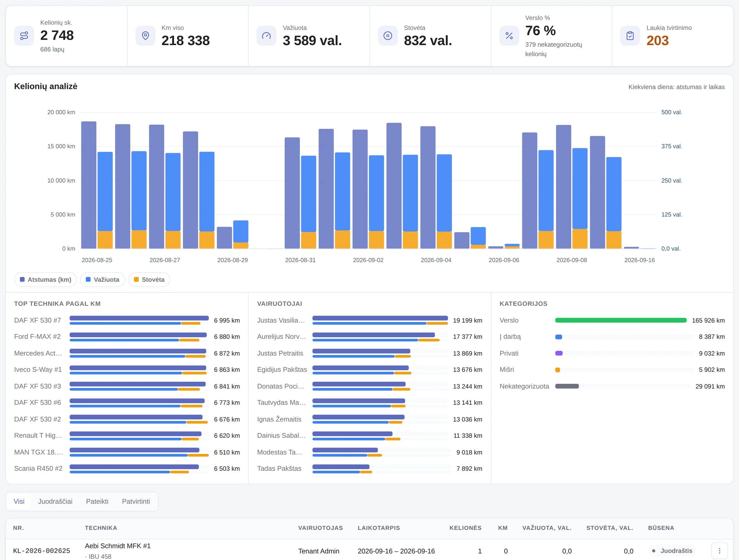Viewport: 739px width, 560px height.
Task: Click the Tenant Admin driver cell
Action: point(319,551)
